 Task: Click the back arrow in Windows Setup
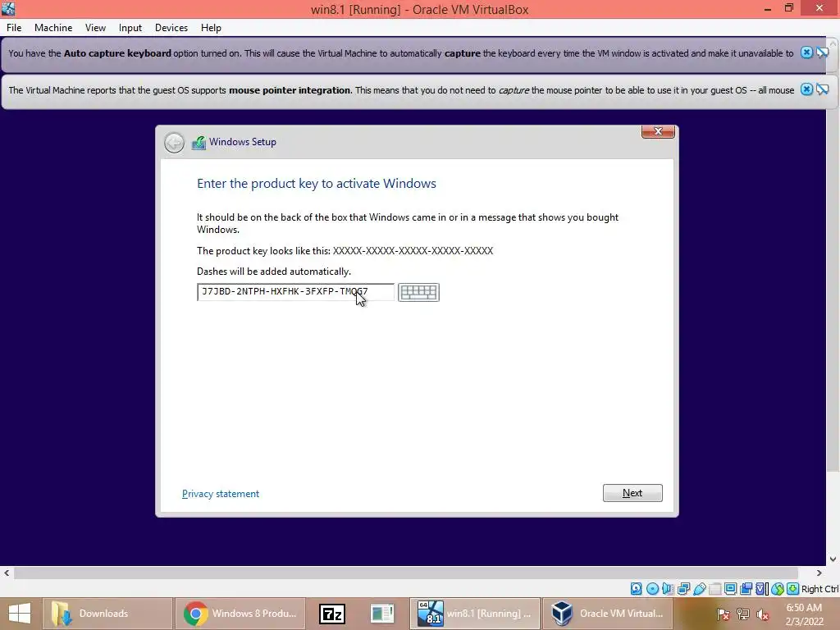[174, 143]
